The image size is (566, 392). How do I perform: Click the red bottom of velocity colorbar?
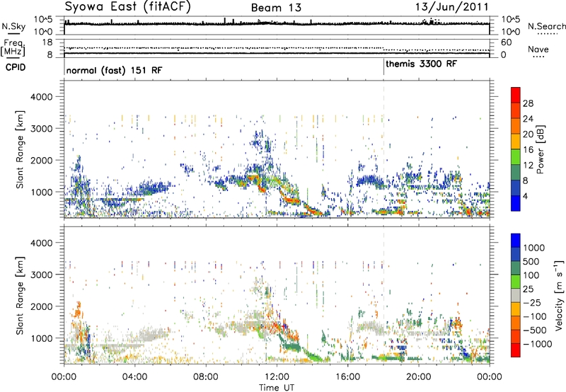[516, 350]
